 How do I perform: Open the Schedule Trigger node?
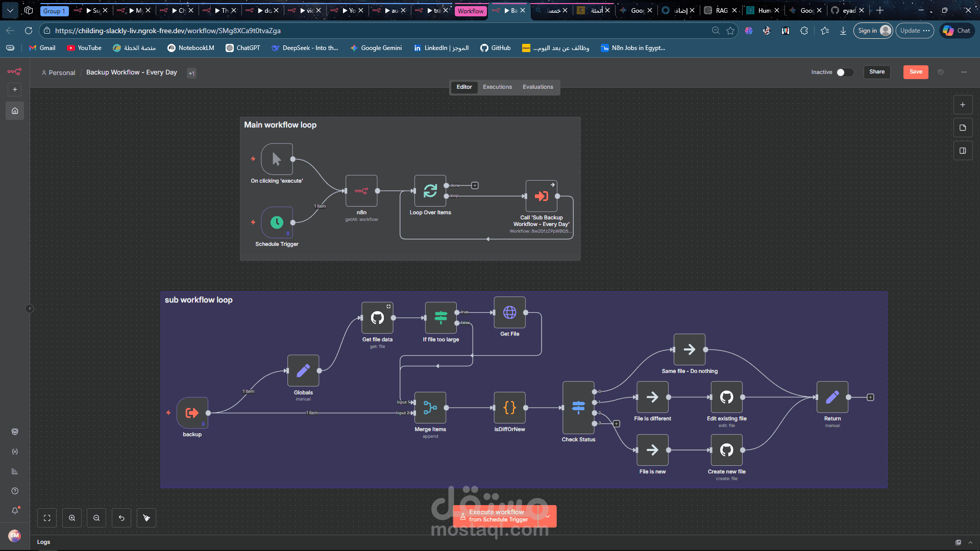point(277,222)
